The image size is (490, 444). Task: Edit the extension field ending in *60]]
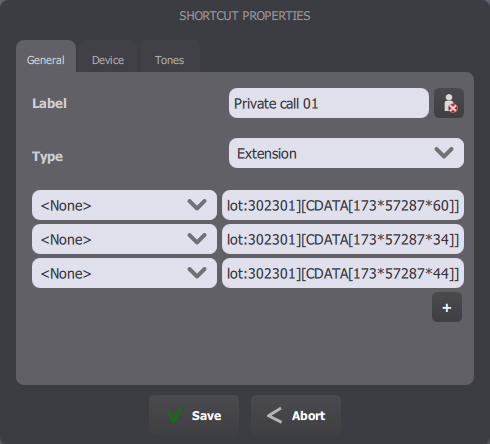pos(343,205)
